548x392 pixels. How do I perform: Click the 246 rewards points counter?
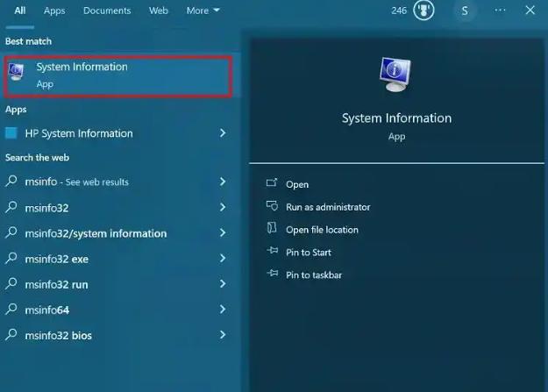[x=399, y=11]
